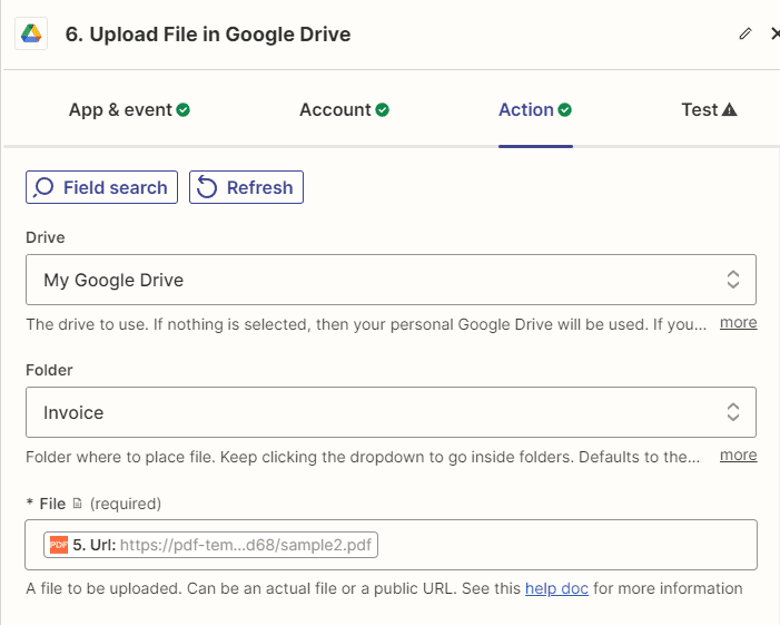Viewport: 780px width, 625px height.
Task: Rename step with the pencil icon
Action: pyautogui.click(x=745, y=34)
